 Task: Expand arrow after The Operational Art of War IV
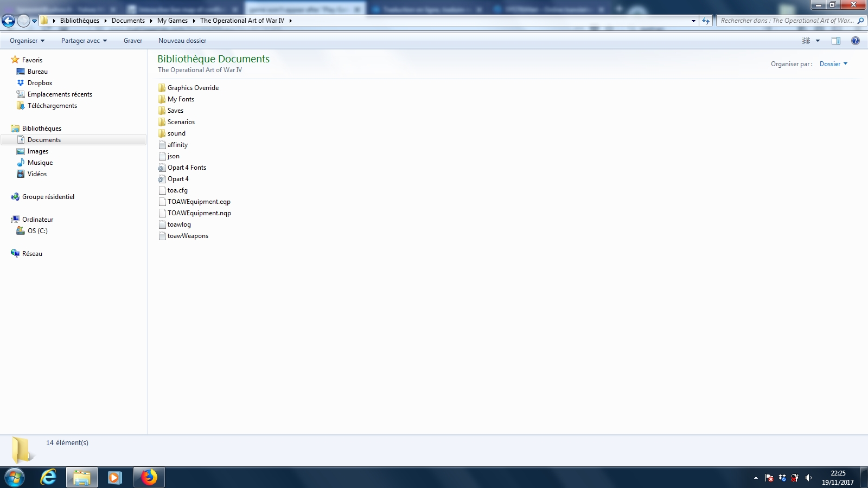290,21
